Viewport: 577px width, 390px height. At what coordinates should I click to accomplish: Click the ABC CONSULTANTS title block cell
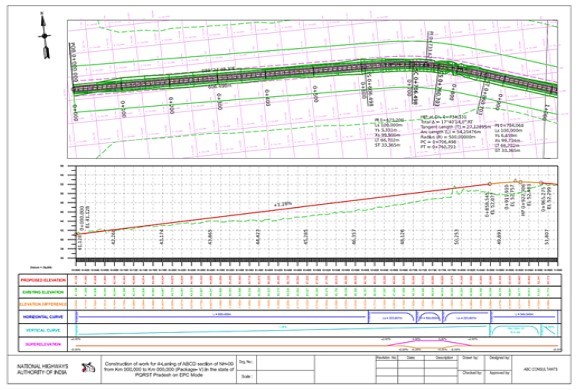coord(540,369)
